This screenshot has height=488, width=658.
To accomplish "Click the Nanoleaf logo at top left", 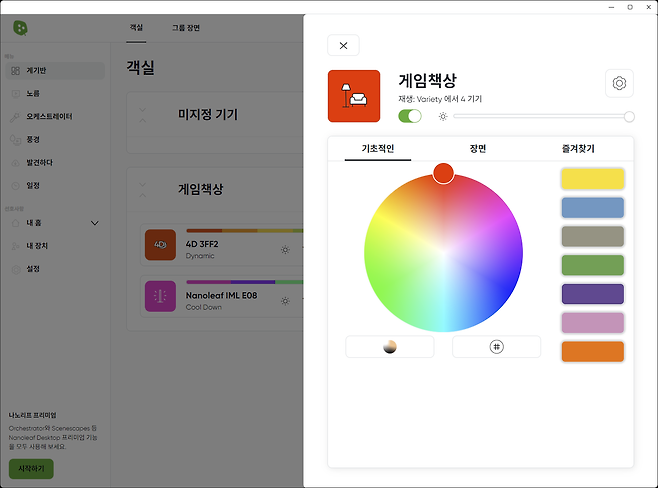I will (x=21, y=27).
